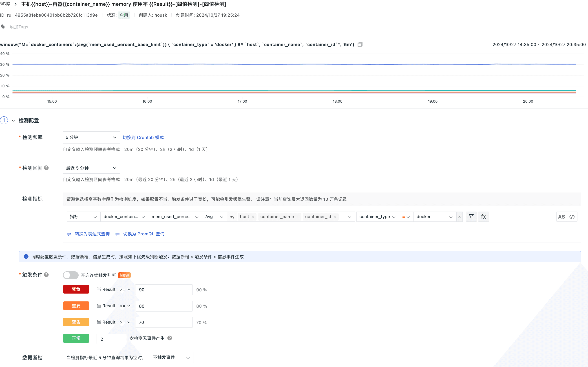Click the 重要 threshold value input 80
588x367 pixels.
tap(164, 306)
